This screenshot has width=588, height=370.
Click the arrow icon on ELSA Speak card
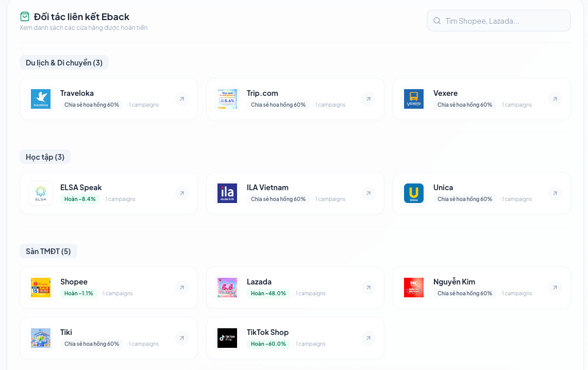(x=182, y=193)
